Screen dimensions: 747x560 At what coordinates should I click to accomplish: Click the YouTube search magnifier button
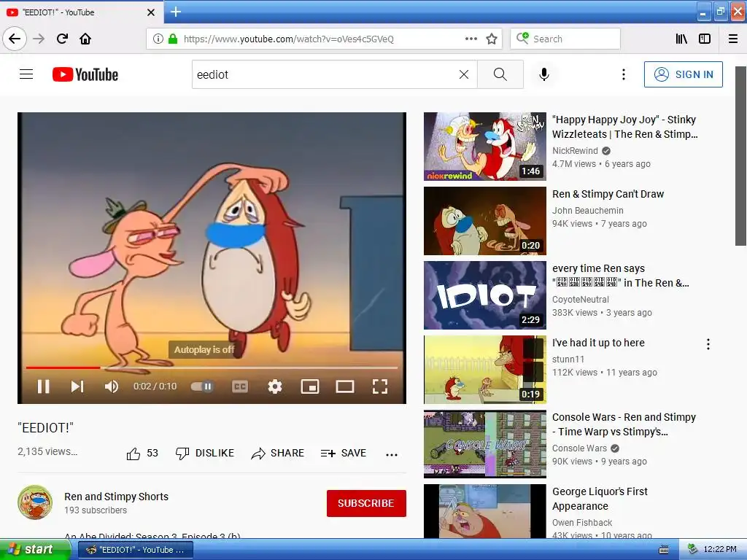[500, 74]
